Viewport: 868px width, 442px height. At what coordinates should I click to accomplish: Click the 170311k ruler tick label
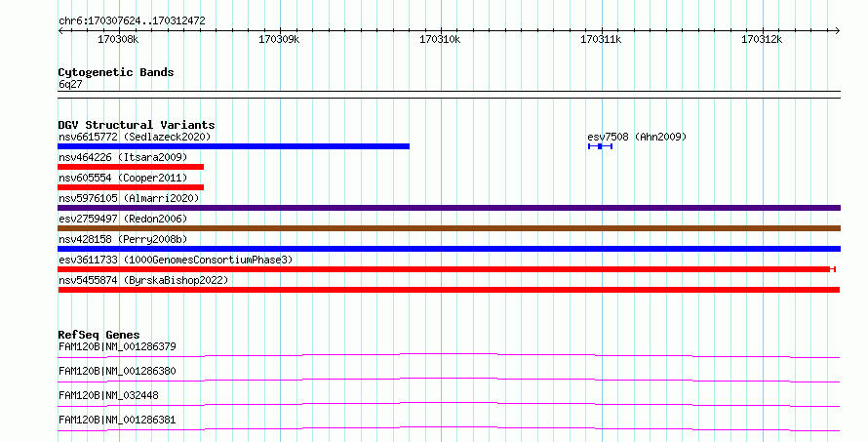[x=601, y=39]
